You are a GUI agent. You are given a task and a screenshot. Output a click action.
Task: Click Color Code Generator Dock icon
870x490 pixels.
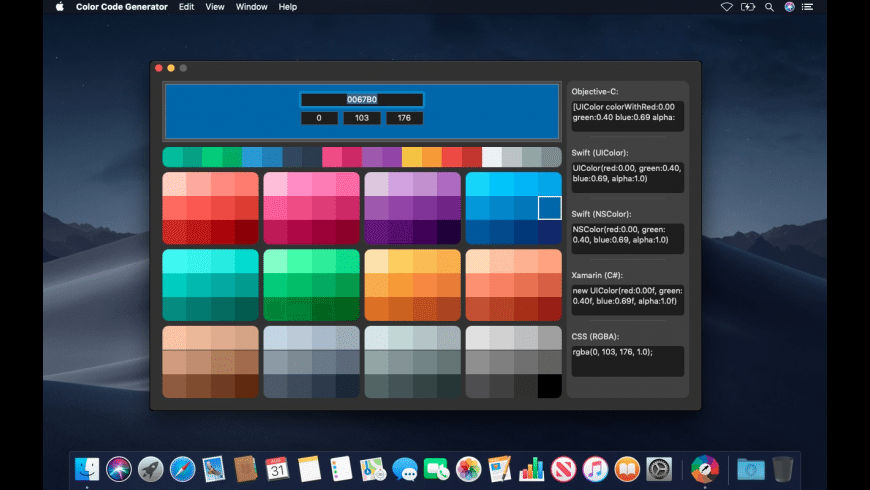tap(705, 469)
